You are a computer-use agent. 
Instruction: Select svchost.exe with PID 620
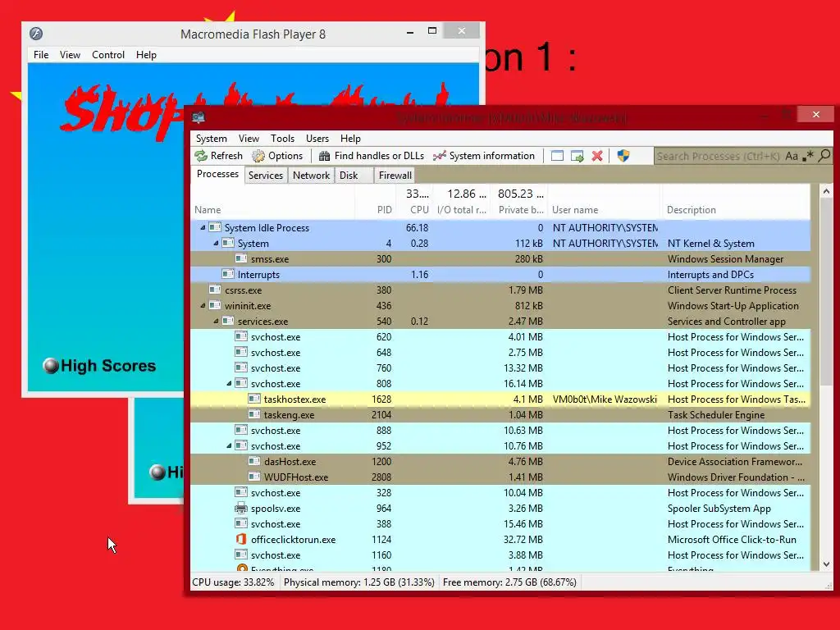tap(500, 337)
